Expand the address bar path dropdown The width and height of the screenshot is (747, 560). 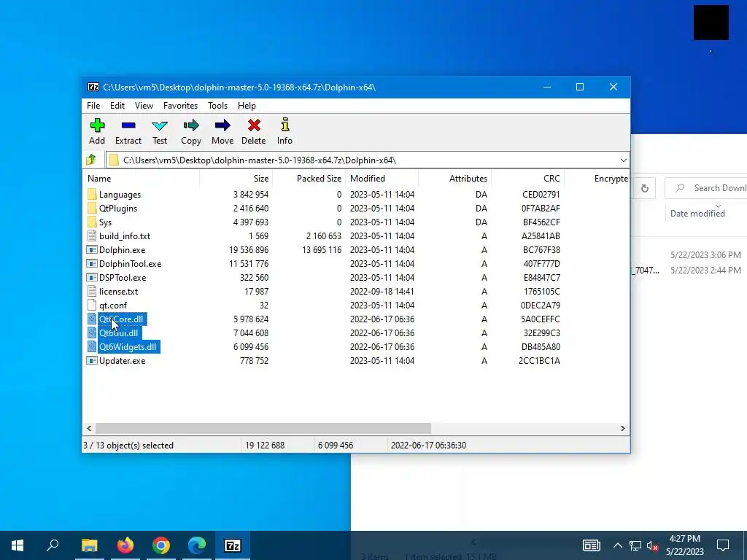[x=623, y=160]
